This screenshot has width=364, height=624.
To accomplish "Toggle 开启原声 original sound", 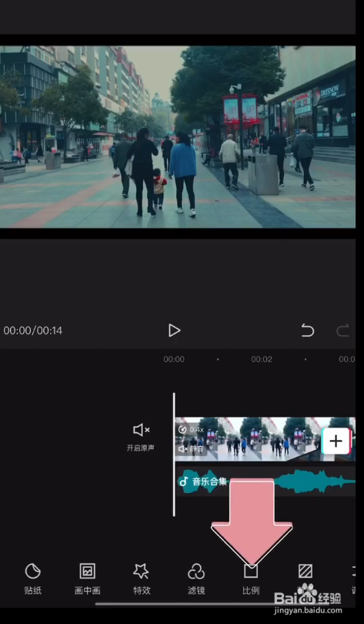I will (141, 438).
